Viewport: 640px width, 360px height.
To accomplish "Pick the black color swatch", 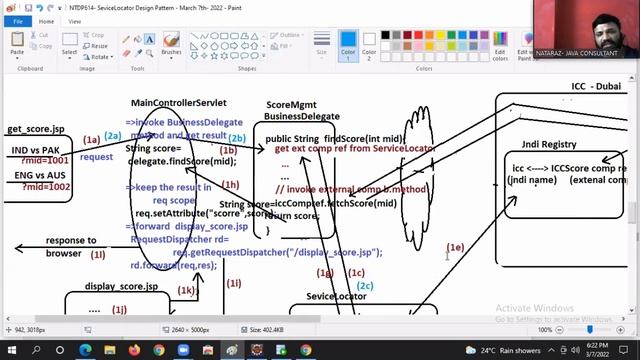I will pyautogui.click(x=385, y=35).
